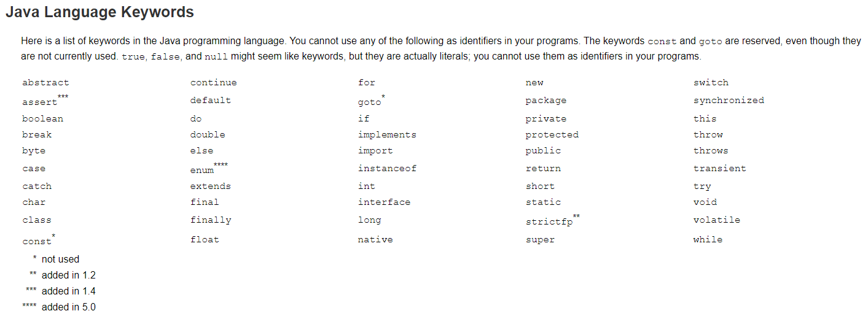The width and height of the screenshot is (868, 319).
Task: Click the 'not used' footnote
Action: 60,259
